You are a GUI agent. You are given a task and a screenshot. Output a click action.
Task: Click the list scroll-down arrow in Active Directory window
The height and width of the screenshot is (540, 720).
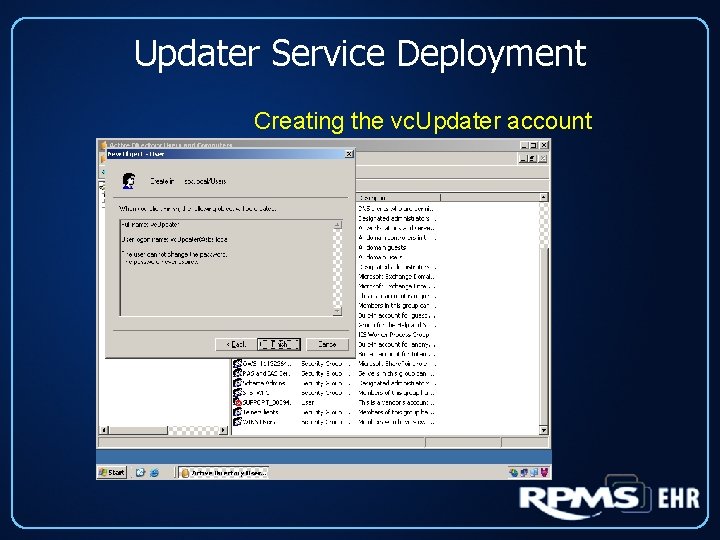point(544,430)
